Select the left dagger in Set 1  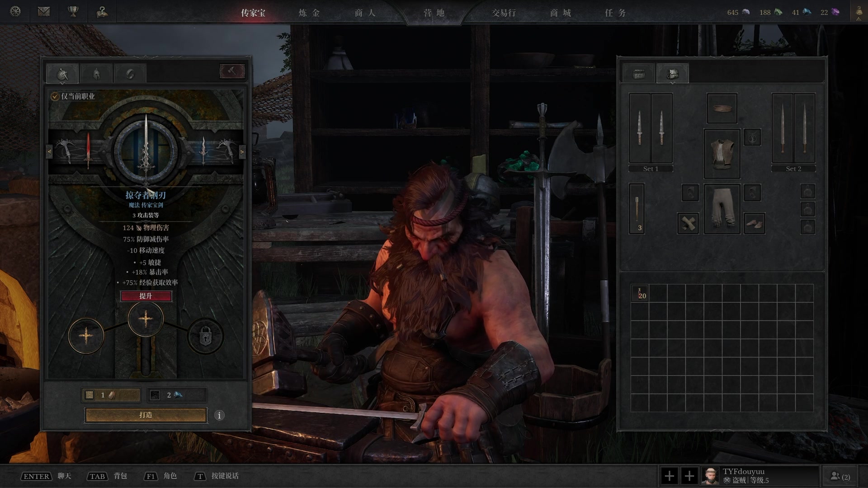point(640,128)
